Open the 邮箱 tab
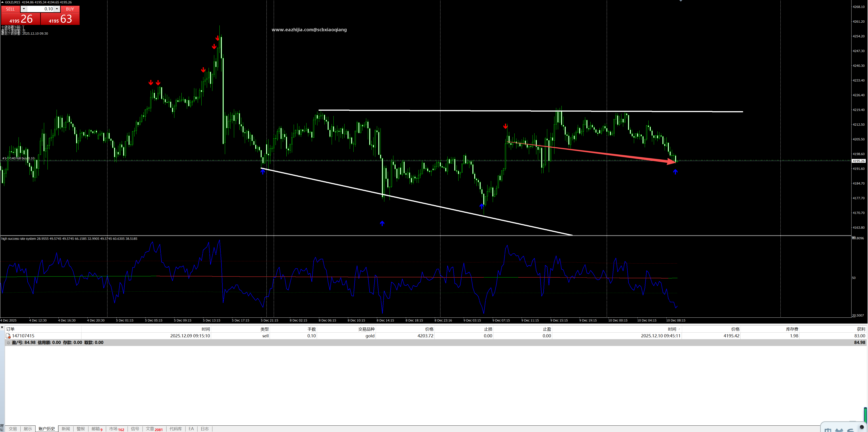The height and width of the screenshot is (432, 868). point(97,429)
